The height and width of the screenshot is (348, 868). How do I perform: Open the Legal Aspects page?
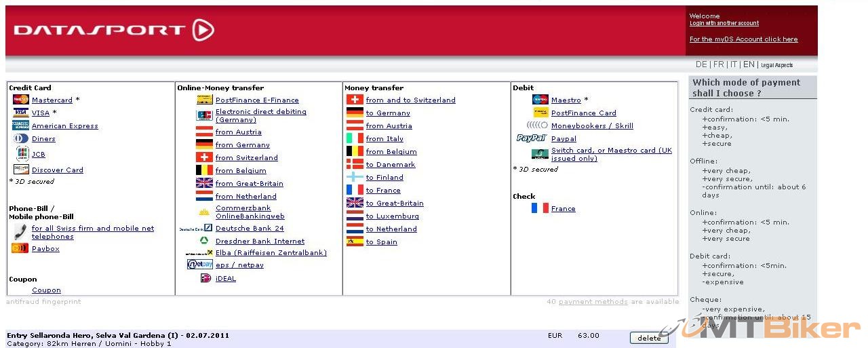click(x=776, y=65)
